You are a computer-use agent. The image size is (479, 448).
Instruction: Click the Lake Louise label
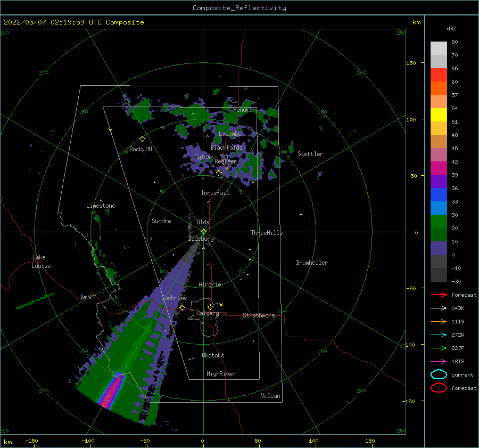[41, 262]
